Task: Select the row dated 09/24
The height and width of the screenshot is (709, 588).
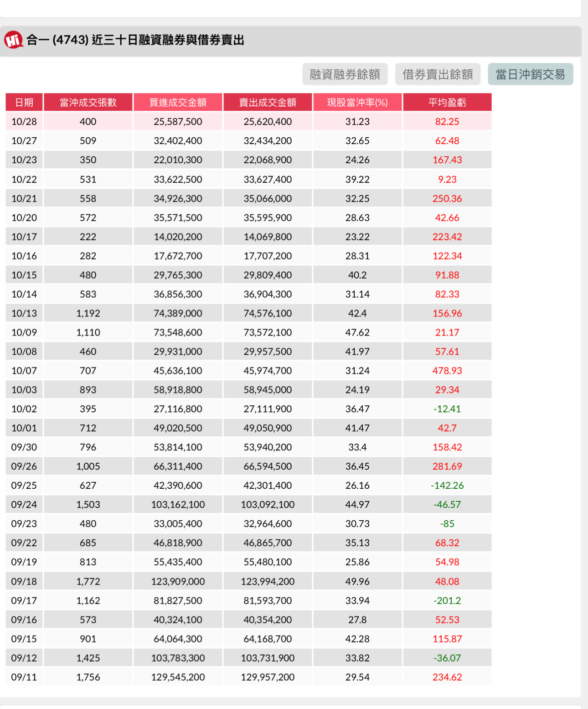Action: (248, 504)
